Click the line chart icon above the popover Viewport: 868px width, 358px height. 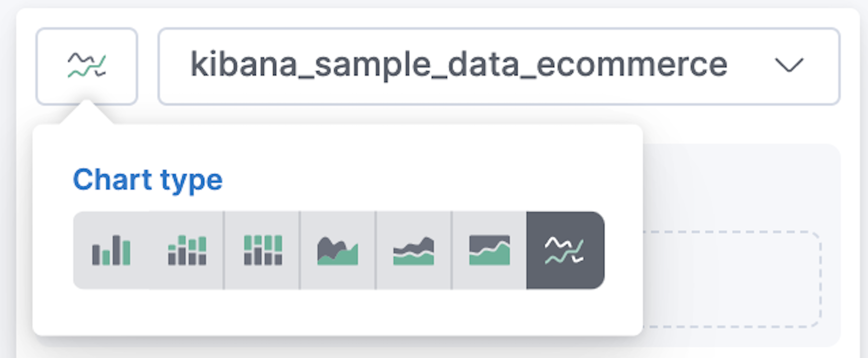87,66
